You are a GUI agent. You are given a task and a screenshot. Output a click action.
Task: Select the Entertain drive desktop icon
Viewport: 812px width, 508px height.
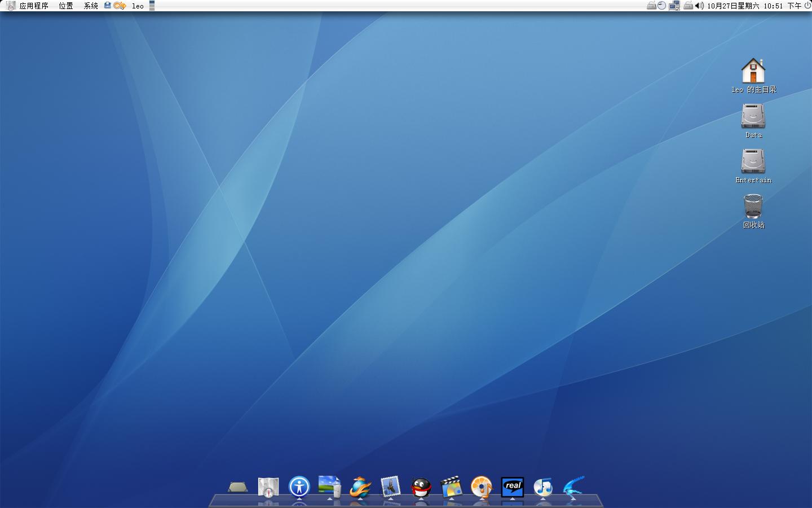[753, 166]
